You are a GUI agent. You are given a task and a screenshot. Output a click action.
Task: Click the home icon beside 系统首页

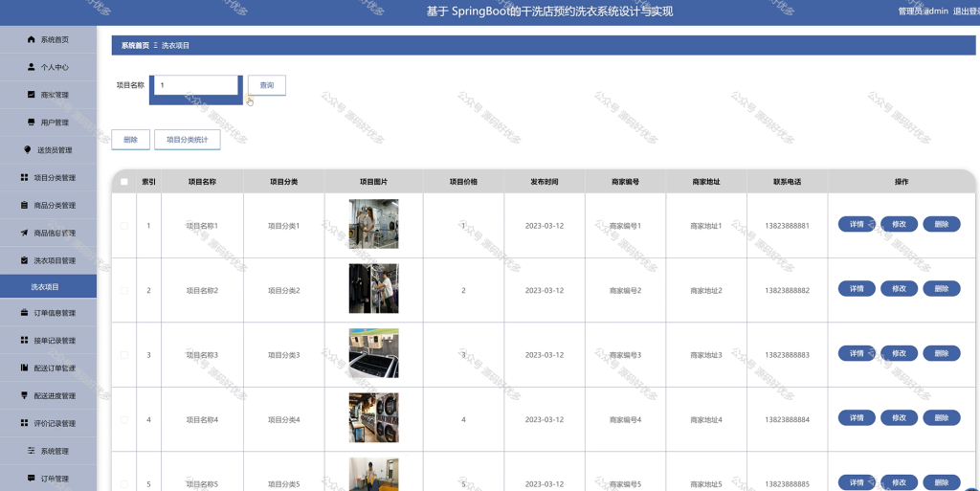(32, 39)
